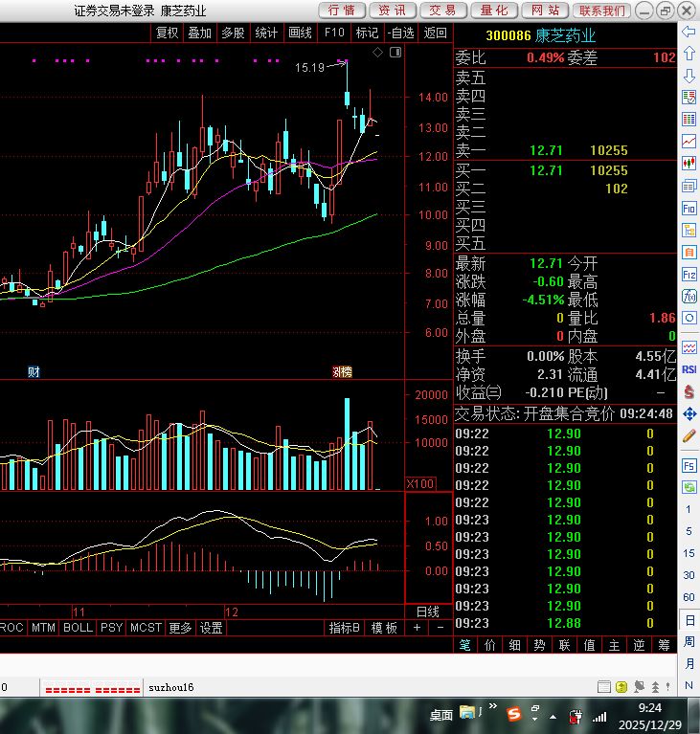Expand taskbar hidden tray icons arrow

coord(553,717)
